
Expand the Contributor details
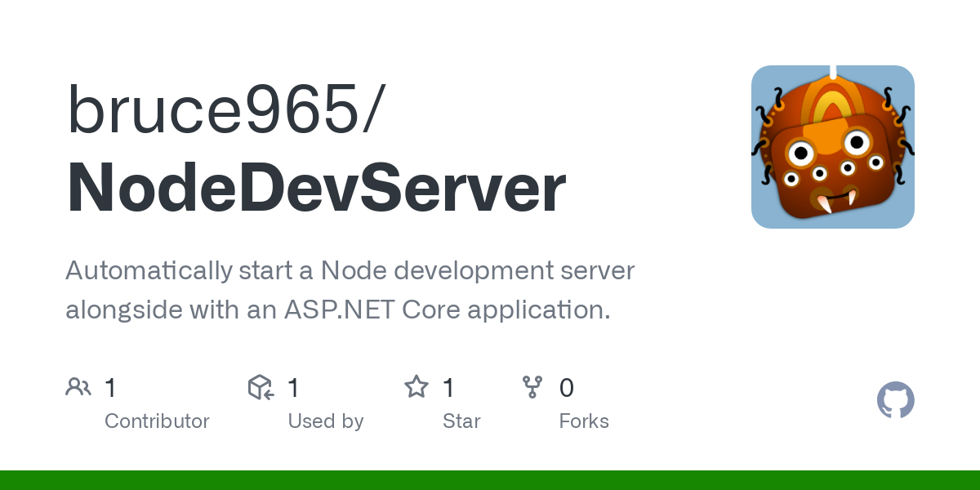[157, 421]
